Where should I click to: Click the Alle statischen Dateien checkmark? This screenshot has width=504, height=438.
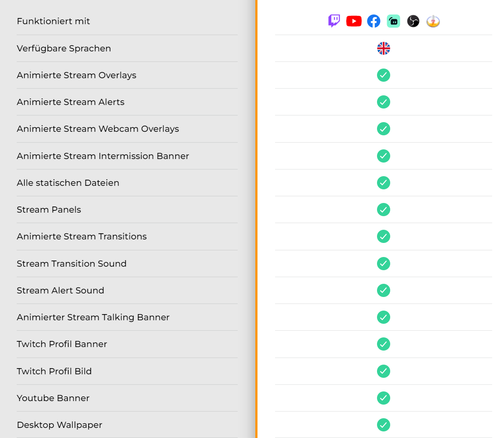pyautogui.click(x=383, y=183)
